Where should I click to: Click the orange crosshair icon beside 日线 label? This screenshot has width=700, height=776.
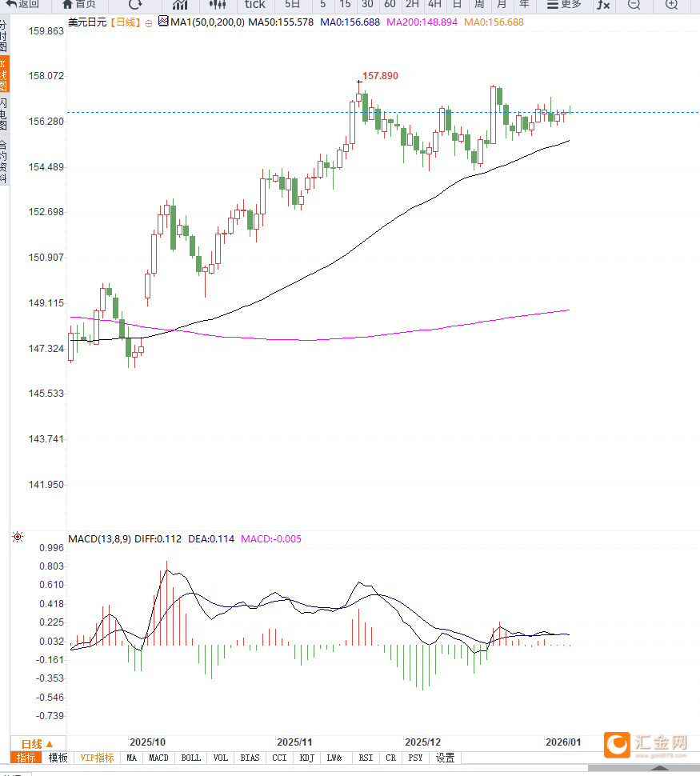(x=148, y=23)
